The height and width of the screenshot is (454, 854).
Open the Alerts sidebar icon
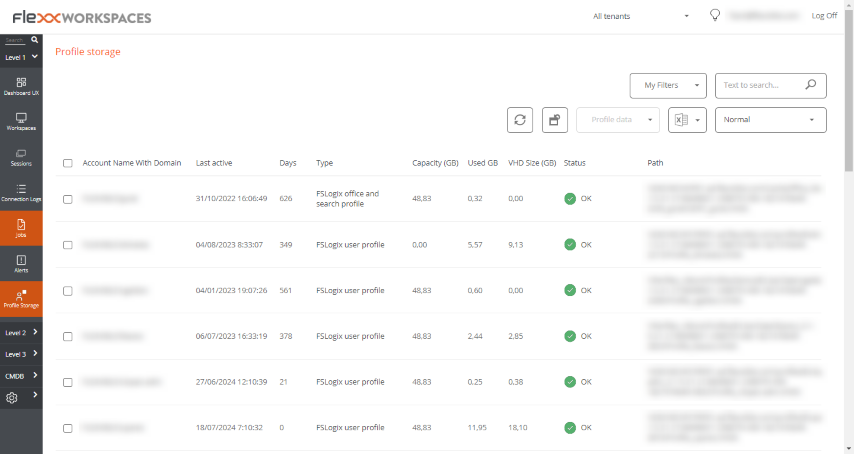(x=21, y=263)
